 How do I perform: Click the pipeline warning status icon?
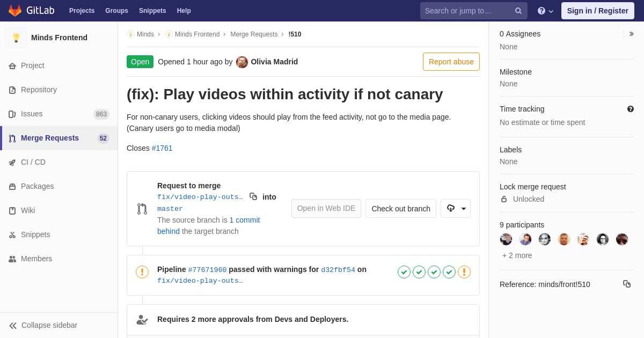pyautogui.click(x=142, y=272)
